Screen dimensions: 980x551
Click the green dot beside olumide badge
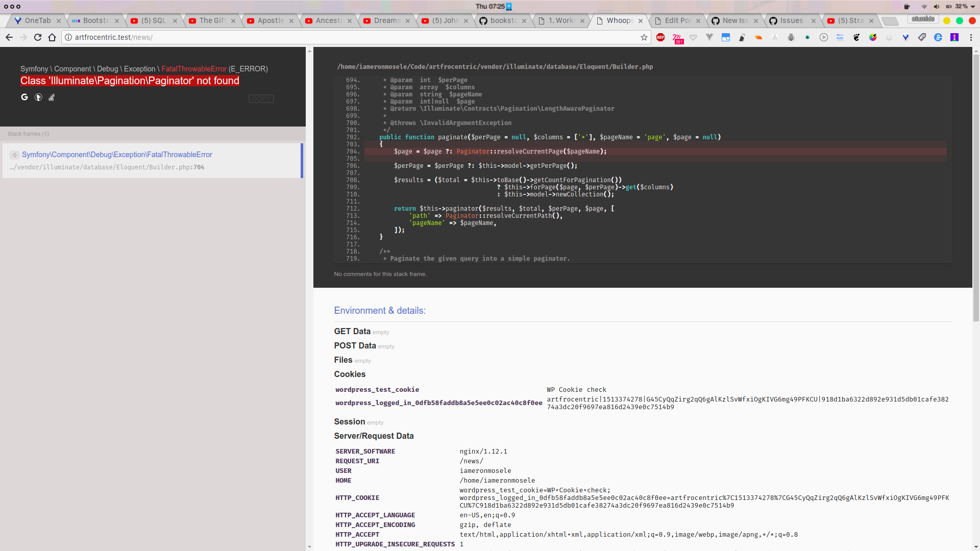pos(960,19)
